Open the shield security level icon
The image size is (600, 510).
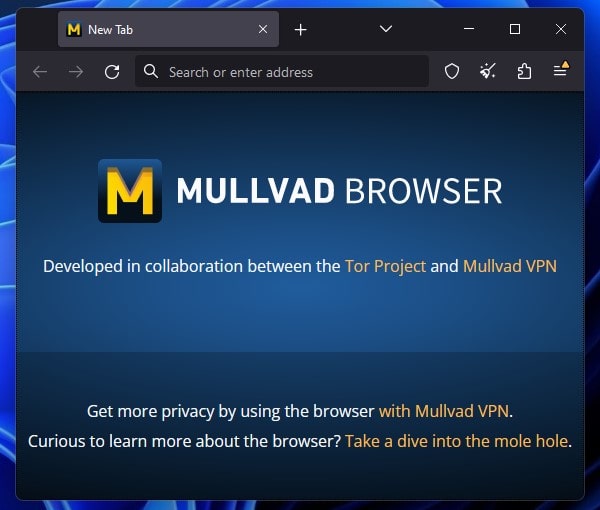coord(452,72)
